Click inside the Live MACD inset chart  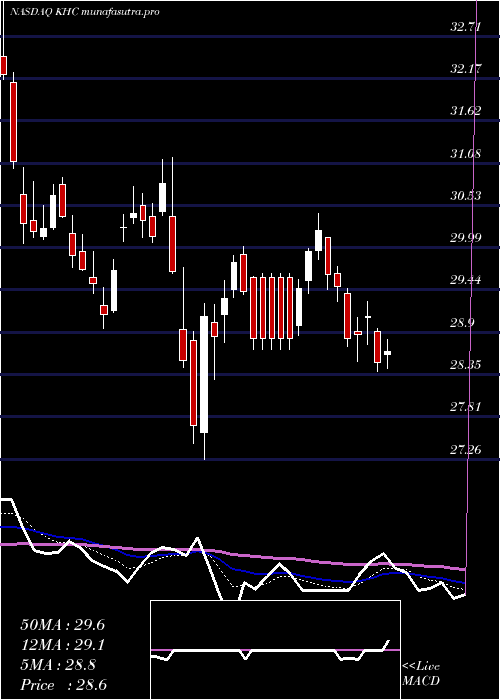click(x=275, y=650)
